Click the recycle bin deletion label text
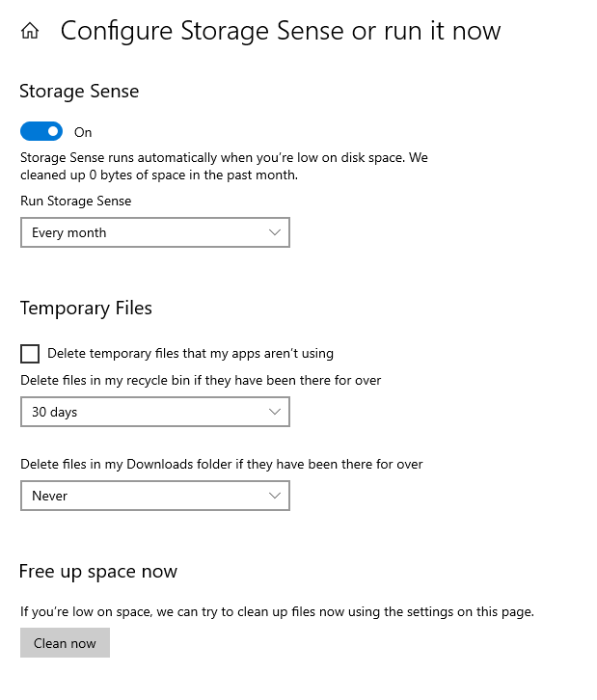 coord(201,380)
